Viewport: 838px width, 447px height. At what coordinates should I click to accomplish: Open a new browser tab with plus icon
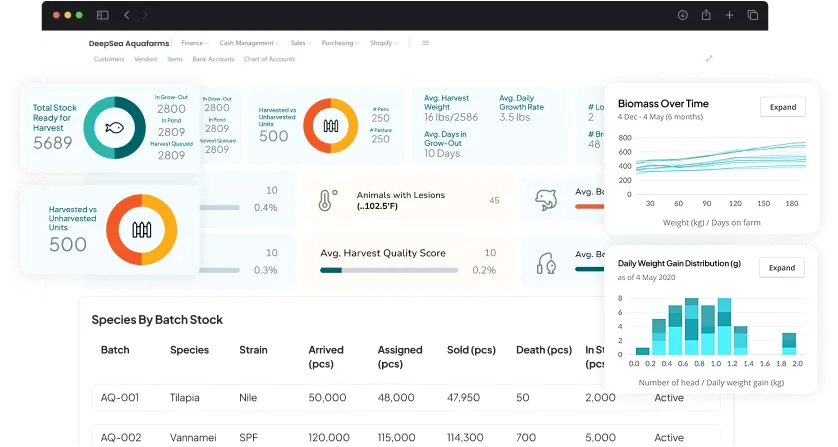pos(729,15)
